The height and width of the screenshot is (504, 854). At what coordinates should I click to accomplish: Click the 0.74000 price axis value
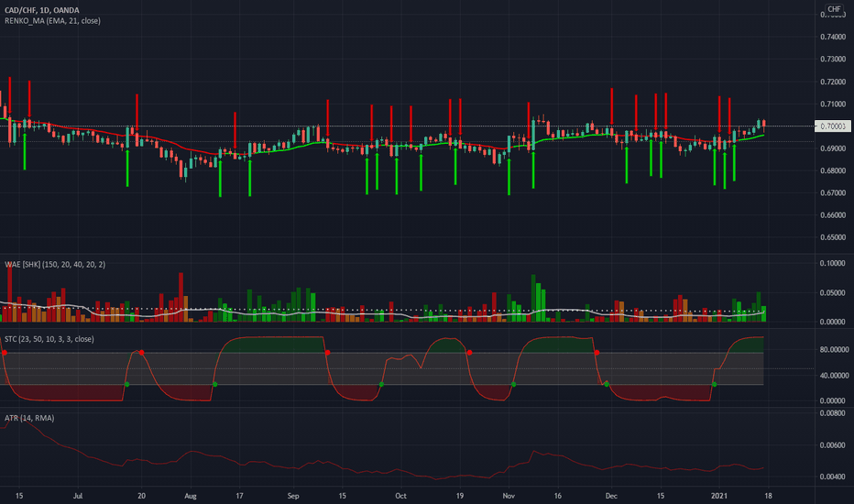[x=833, y=37]
